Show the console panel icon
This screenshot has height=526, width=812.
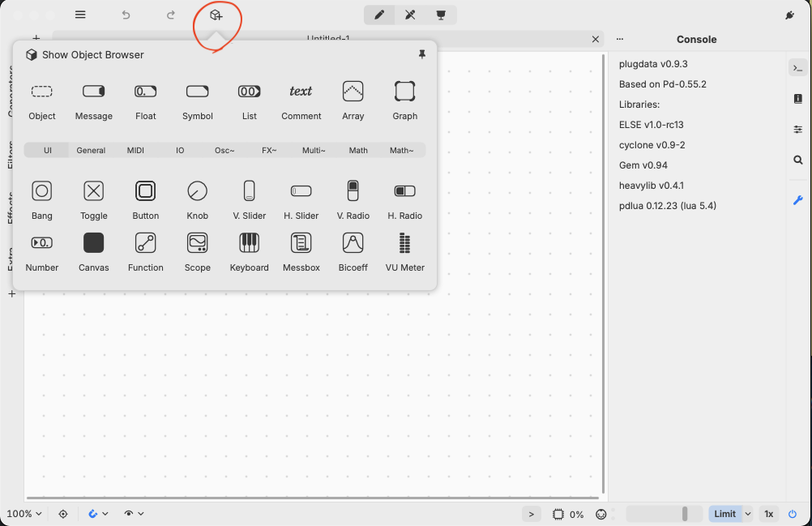(797, 68)
